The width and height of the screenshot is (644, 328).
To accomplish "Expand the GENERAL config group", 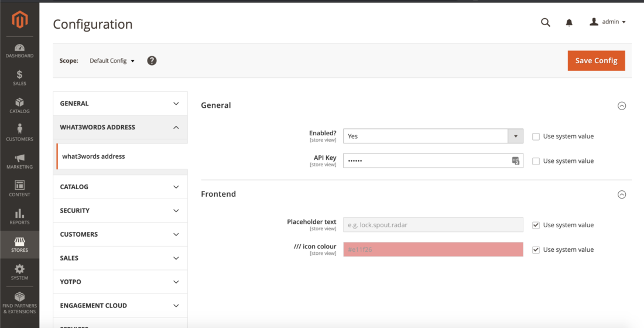I will coord(121,104).
